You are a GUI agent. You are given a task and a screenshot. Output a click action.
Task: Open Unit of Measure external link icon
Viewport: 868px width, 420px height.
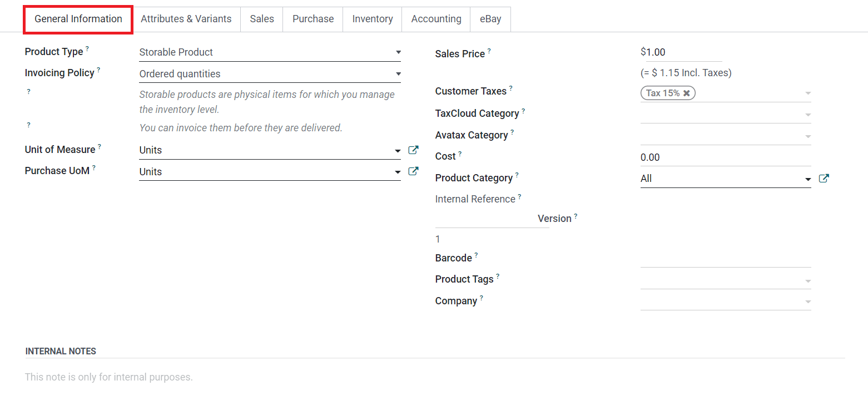click(x=413, y=150)
